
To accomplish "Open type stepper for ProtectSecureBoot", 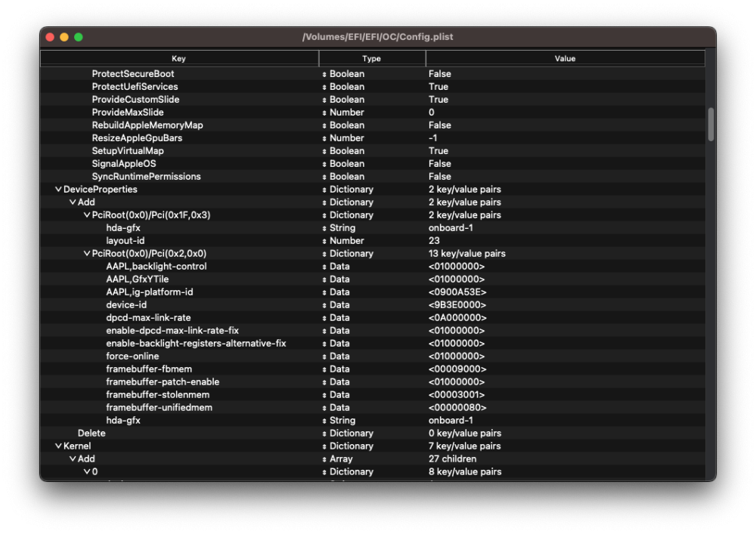I will (x=324, y=74).
